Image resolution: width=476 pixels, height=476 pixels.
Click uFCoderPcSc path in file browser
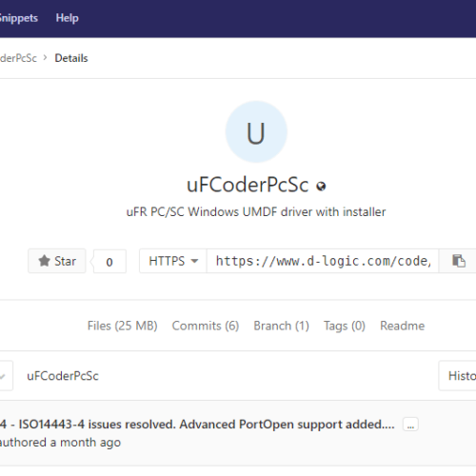63,376
